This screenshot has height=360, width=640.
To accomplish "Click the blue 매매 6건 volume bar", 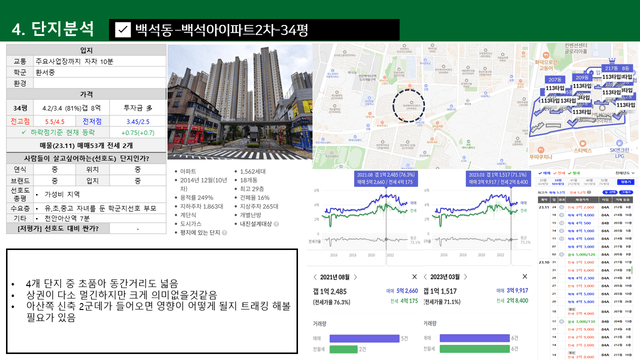I will tap(475, 338).
